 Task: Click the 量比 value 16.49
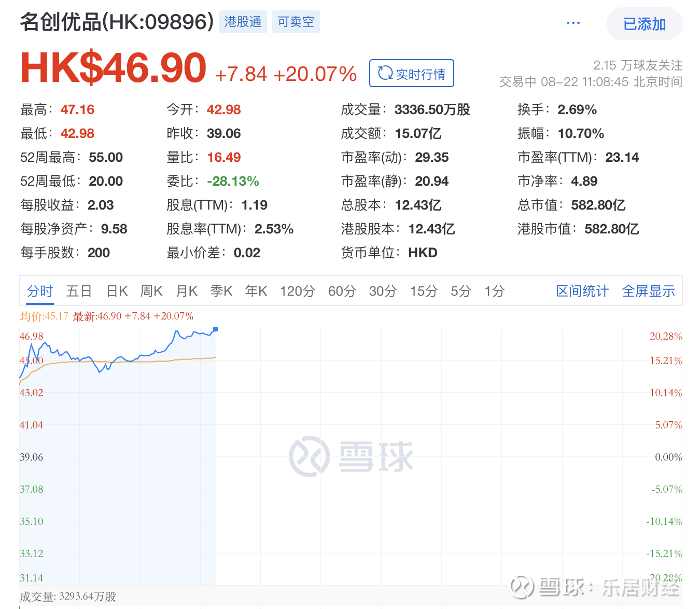click(224, 157)
